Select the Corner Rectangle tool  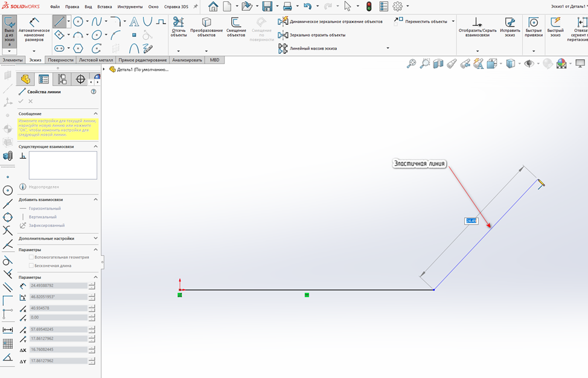tap(59, 35)
